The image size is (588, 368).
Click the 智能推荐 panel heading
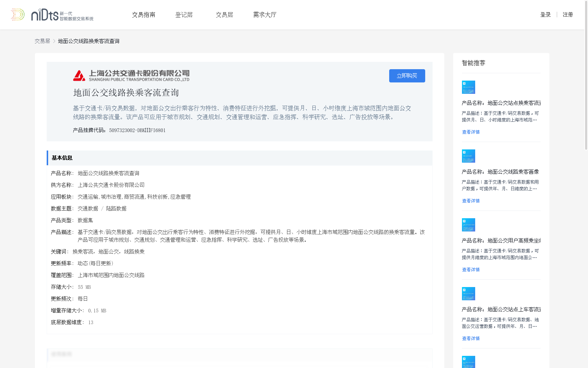(474, 63)
